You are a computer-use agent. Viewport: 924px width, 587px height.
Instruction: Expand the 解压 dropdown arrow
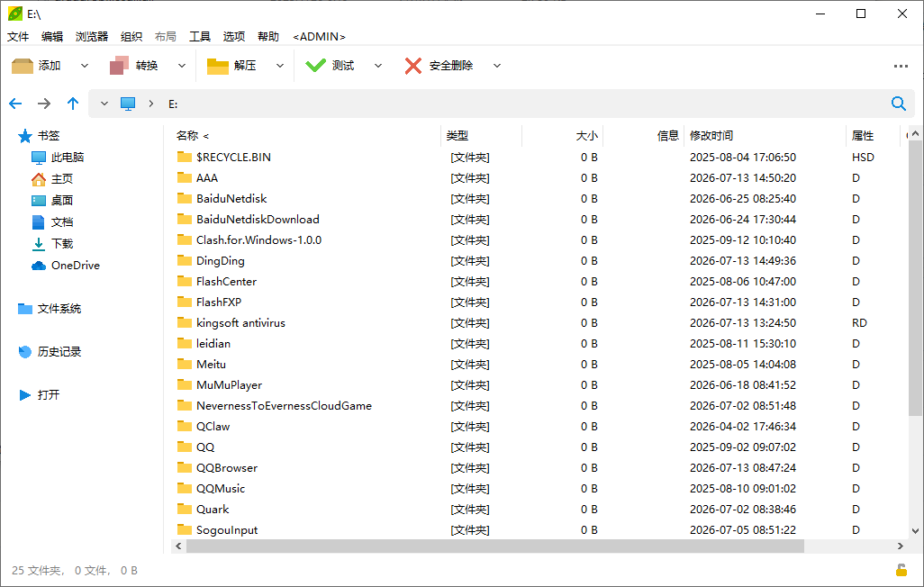coord(280,66)
